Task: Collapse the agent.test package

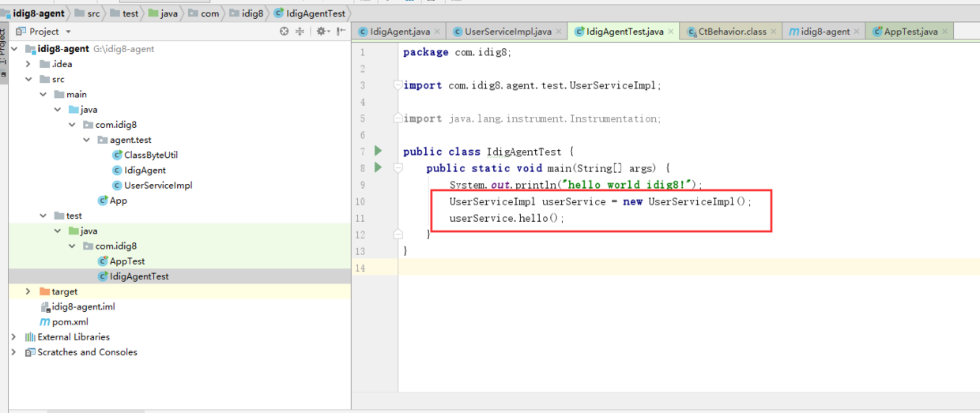Action: pyautogui.click(x=87, y=140)
